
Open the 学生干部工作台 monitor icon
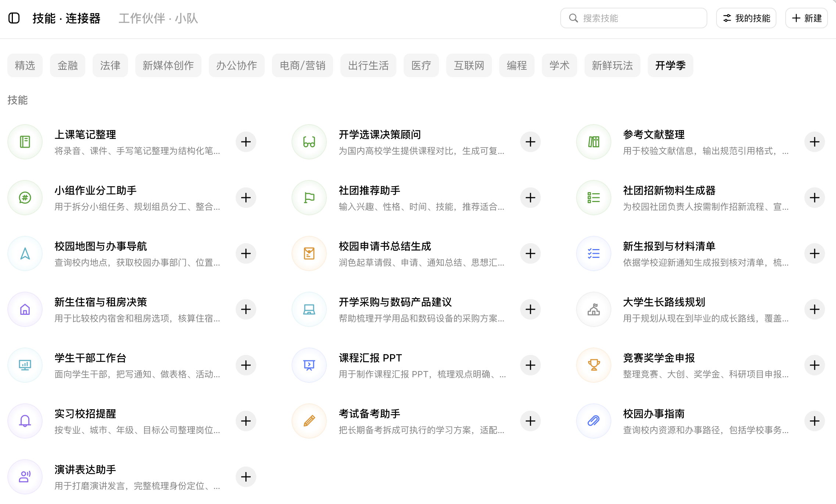click(25, 365)
